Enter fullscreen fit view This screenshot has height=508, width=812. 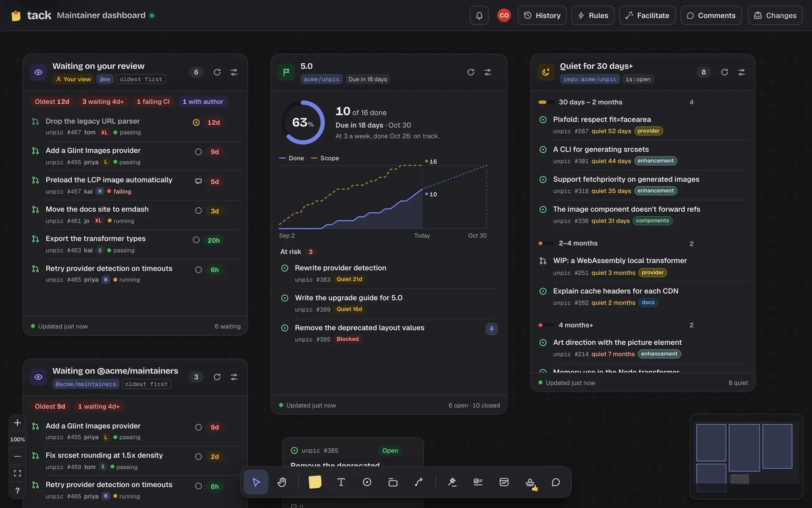(17, 473)
